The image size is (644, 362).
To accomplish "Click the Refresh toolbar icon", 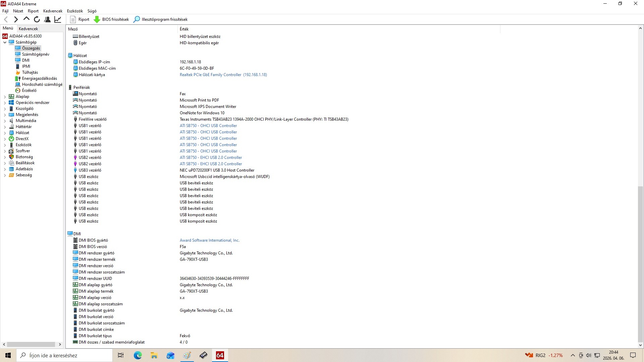I will tap(37, 19).
